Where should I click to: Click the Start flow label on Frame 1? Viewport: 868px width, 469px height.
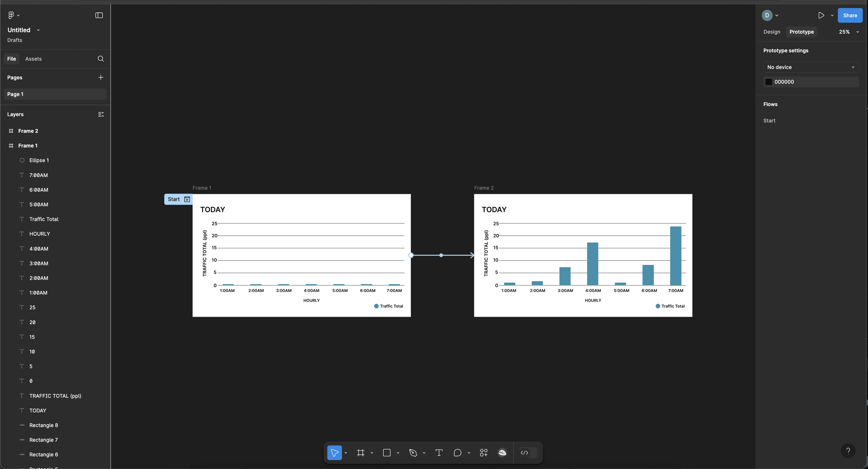(x=174, y=199)
